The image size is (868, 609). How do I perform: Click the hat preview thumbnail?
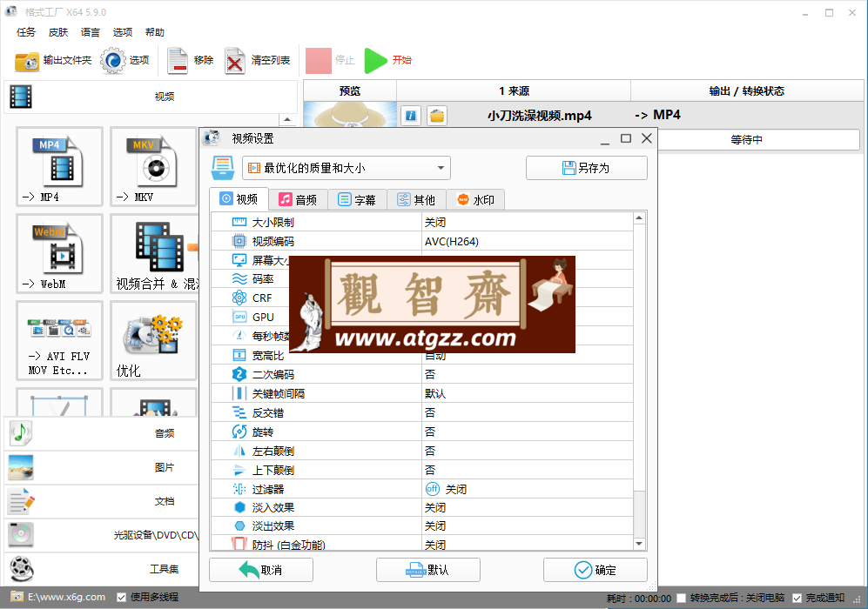tap(350, 115)
